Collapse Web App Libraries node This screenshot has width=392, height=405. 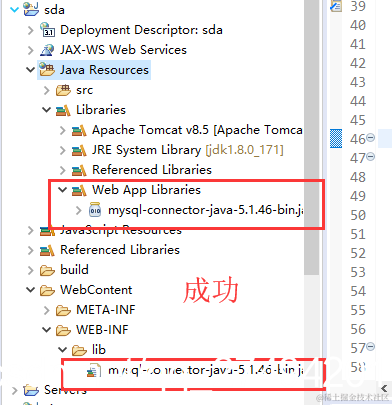(62, 190)
